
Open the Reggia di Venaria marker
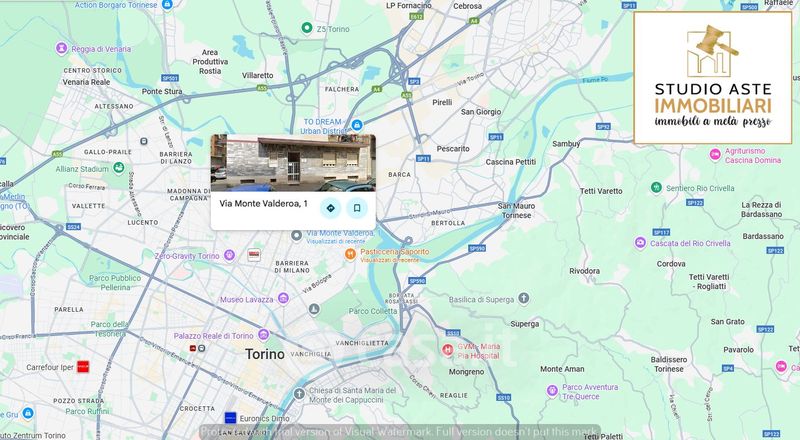pyautogui.click(x=61, y=48)
